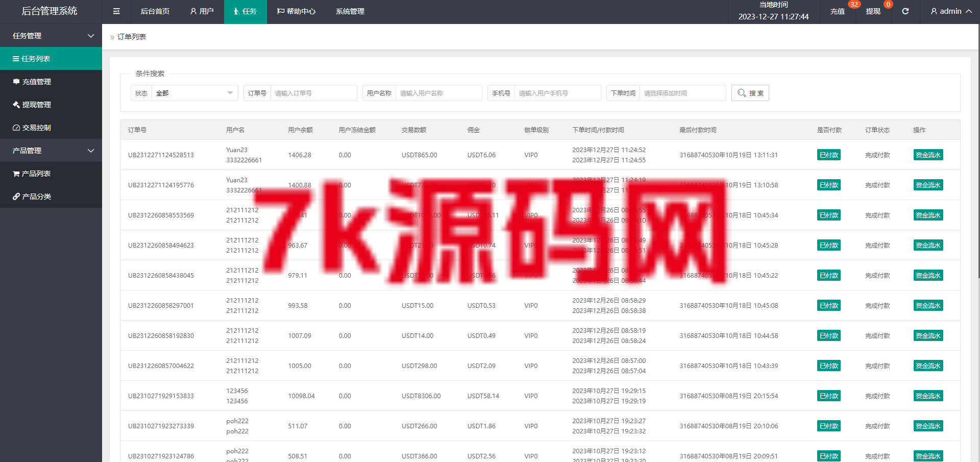
Task: Focus the 用户名称 input field
Action: pyautogui.click(x=438, y=93)
